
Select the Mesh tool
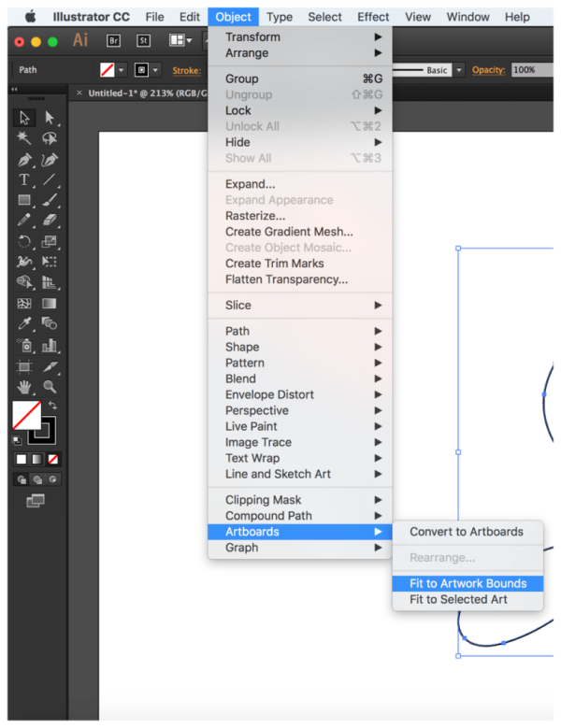(24, 304)
